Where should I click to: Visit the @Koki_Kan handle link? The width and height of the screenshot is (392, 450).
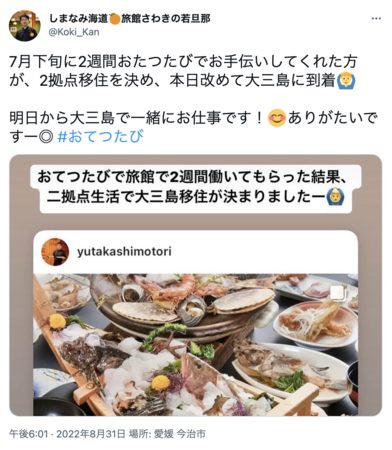(74, 32)
